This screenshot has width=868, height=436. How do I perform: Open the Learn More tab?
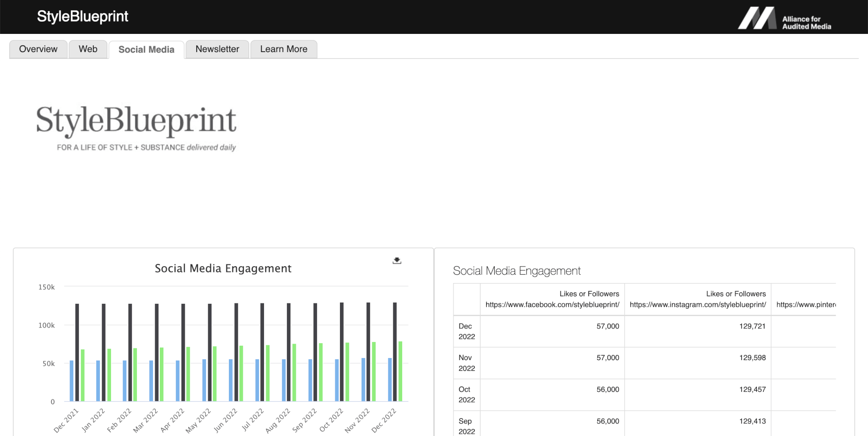pos(284,49)
